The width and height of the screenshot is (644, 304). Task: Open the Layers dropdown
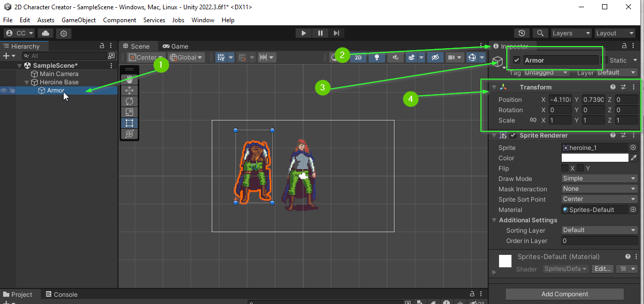click(x=571, y=33)
